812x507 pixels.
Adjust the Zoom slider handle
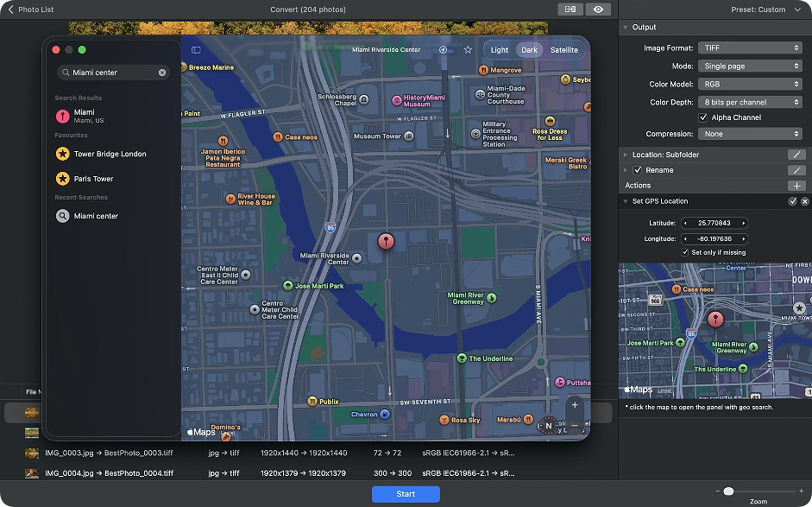(x=728, y=491)
